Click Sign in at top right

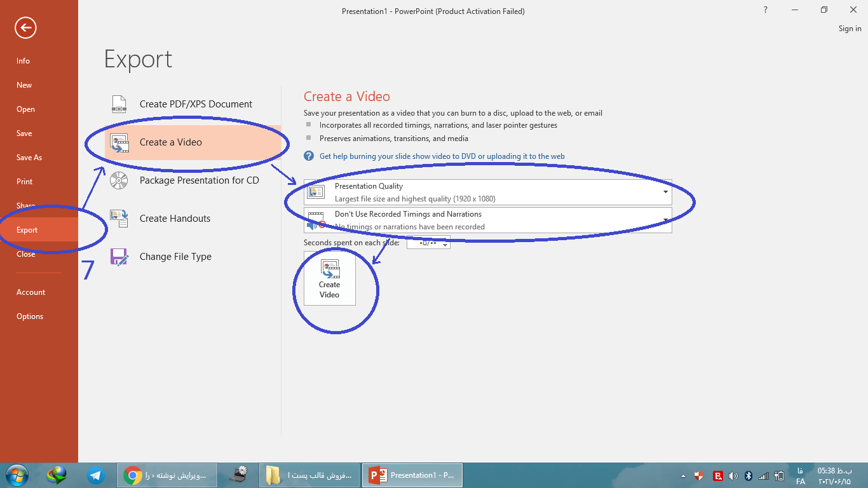850,29
